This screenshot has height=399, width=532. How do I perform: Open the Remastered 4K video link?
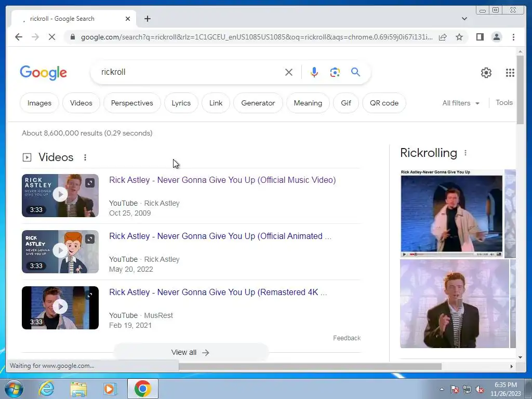click(218, 292)
